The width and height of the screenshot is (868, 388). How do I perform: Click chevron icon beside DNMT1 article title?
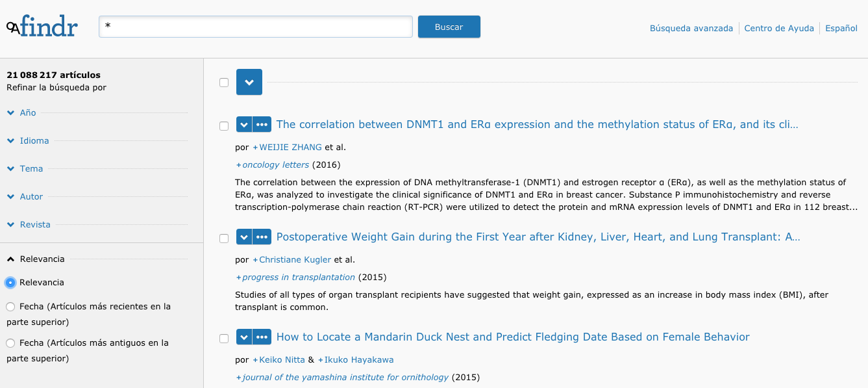(243, 125)
